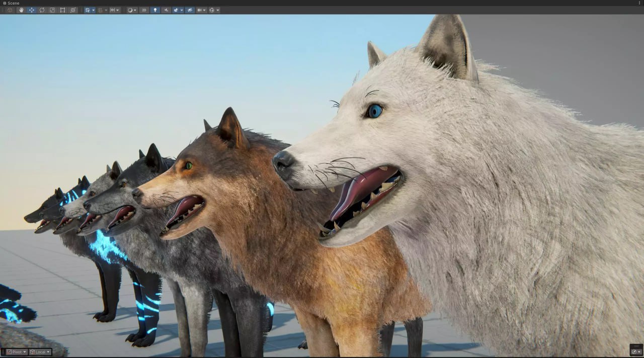Select the Scale tool
This screenshot has width=644, height=358.
[x=52, y=10]
